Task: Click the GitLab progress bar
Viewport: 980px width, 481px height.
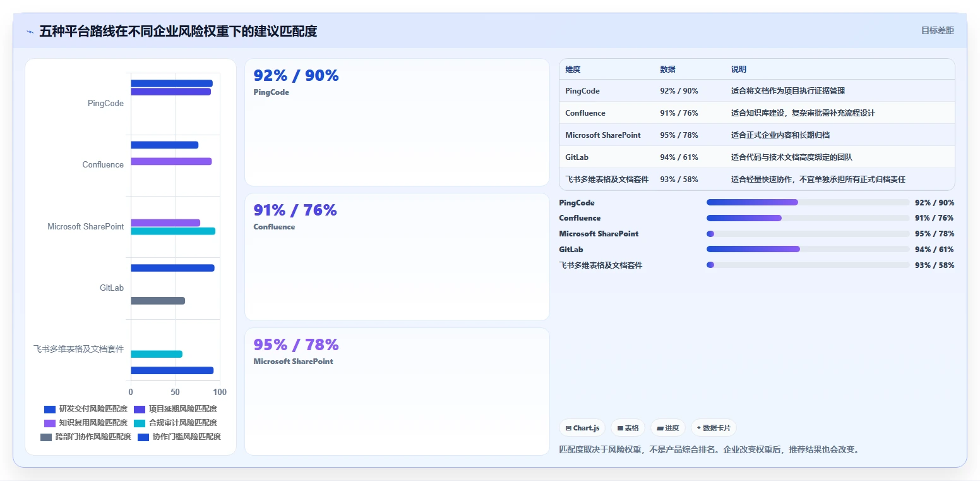Action: (808, 249)
